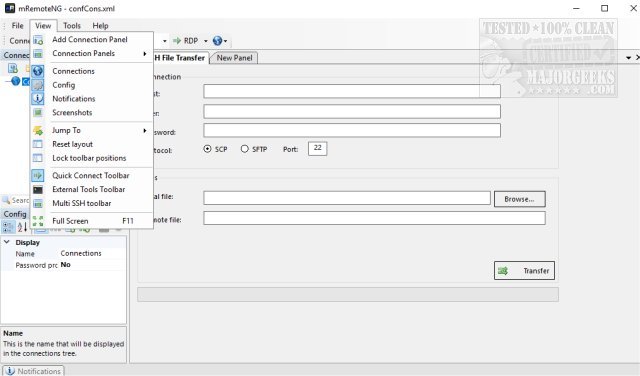Click the transfer progress bar
The height and width of the screenshot is (376, 640).
click(348, 294)
